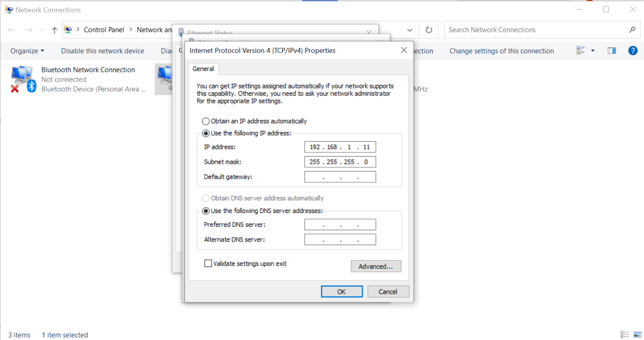Go up one level arrow
The width and height of the screenshot is (644, 340).
click(x=54, y=30)
